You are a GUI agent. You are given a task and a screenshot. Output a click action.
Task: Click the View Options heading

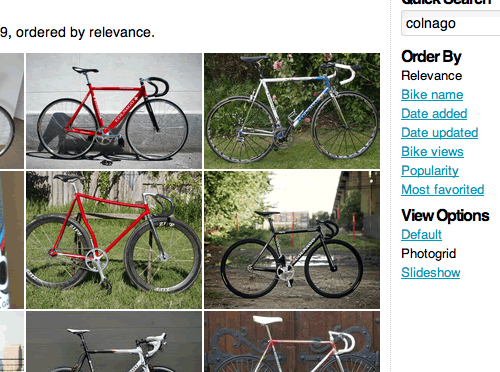coord(445,216)
